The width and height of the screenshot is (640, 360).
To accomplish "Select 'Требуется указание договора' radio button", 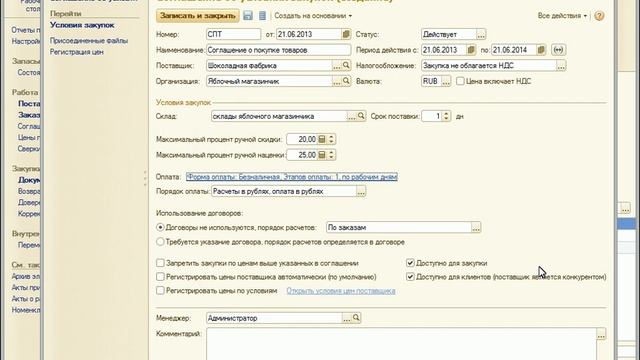I will [160, 242].
